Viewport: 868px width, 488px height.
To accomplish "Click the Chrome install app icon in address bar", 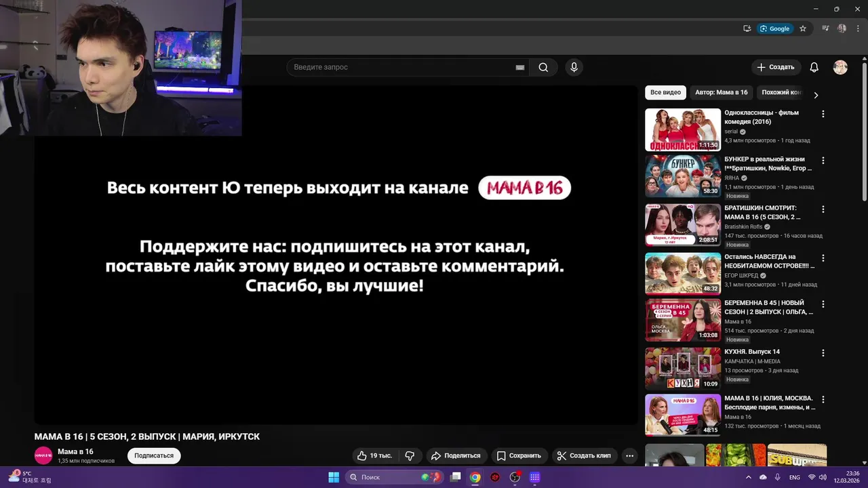I will [x=747, y=28].
